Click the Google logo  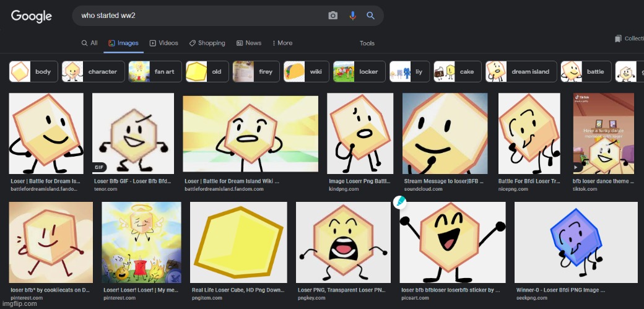point(31,16)
